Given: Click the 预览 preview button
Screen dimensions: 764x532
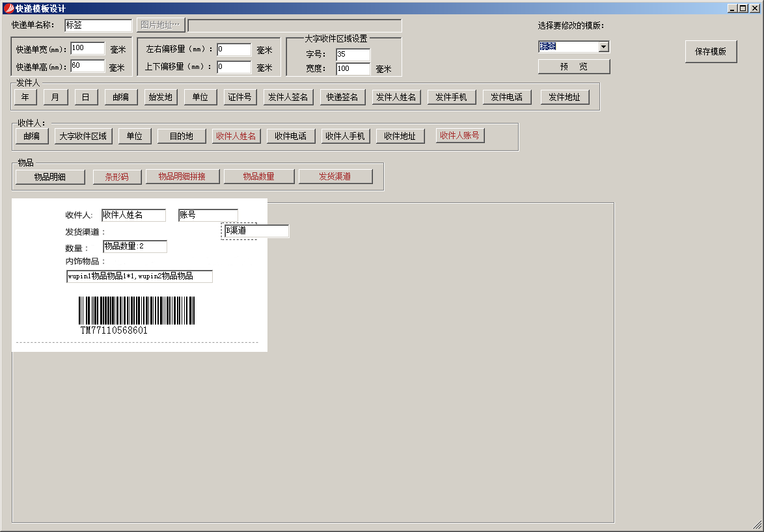Looking at the screenshot, I should coord(573,66).
